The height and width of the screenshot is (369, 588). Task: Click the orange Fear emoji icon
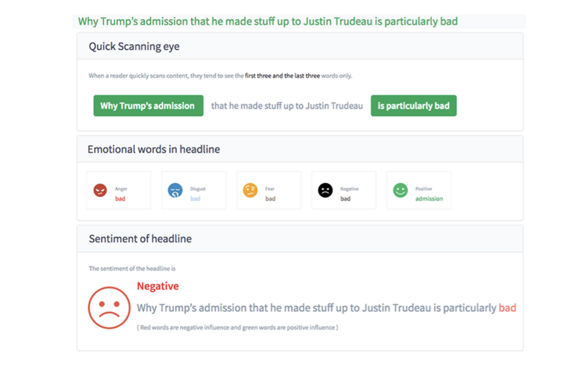coord(250,190)
